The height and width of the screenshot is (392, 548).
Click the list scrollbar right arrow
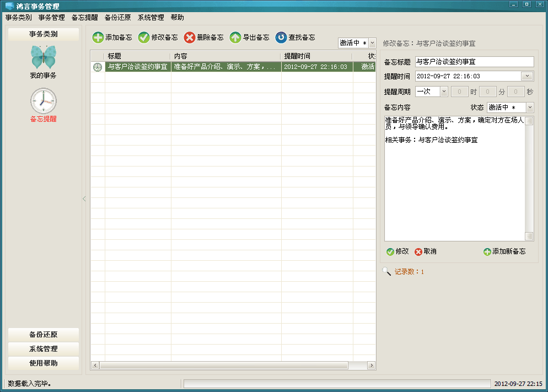tap(372, 365)
